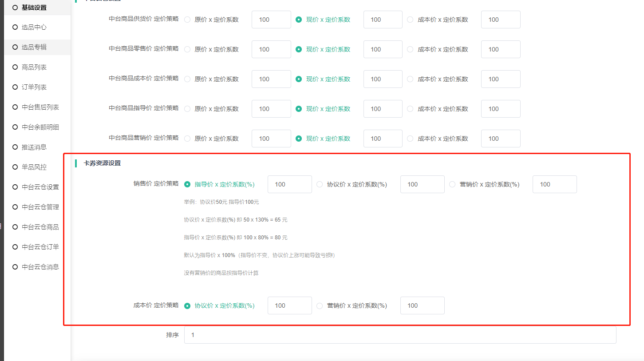Open 中台云仓消息 in the sidebar
644x361 pixels.
(40, 267)
